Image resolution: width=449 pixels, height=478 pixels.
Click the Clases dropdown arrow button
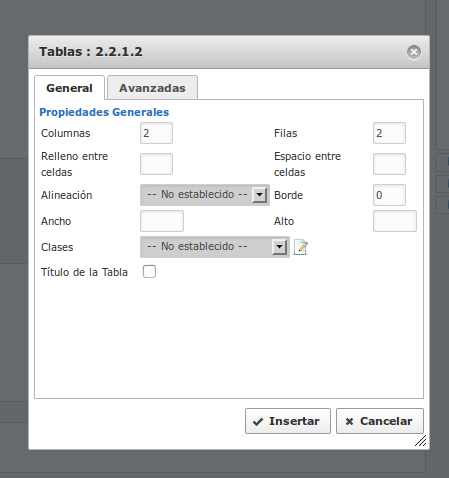(279, 247)
